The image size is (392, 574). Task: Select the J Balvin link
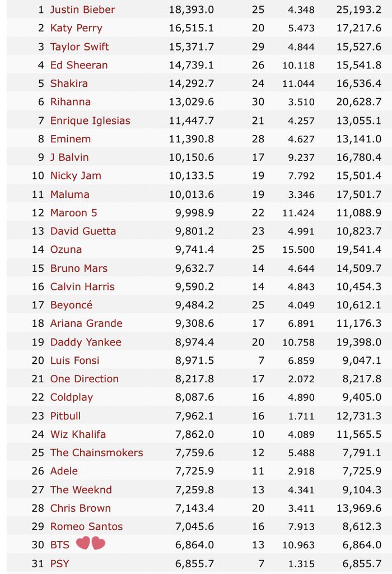tap(69, 157)
